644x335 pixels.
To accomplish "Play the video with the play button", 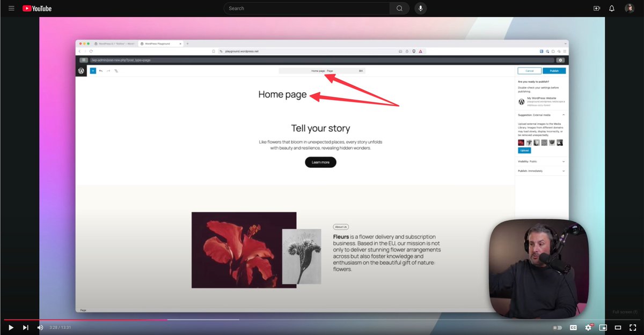I will click(11, 327).
